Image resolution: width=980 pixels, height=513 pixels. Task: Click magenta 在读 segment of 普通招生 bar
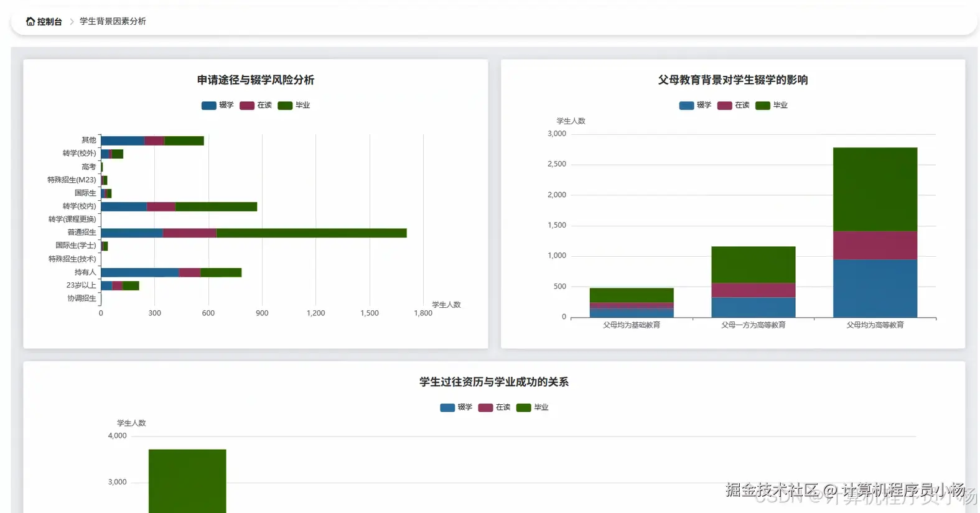pos(190,233)
